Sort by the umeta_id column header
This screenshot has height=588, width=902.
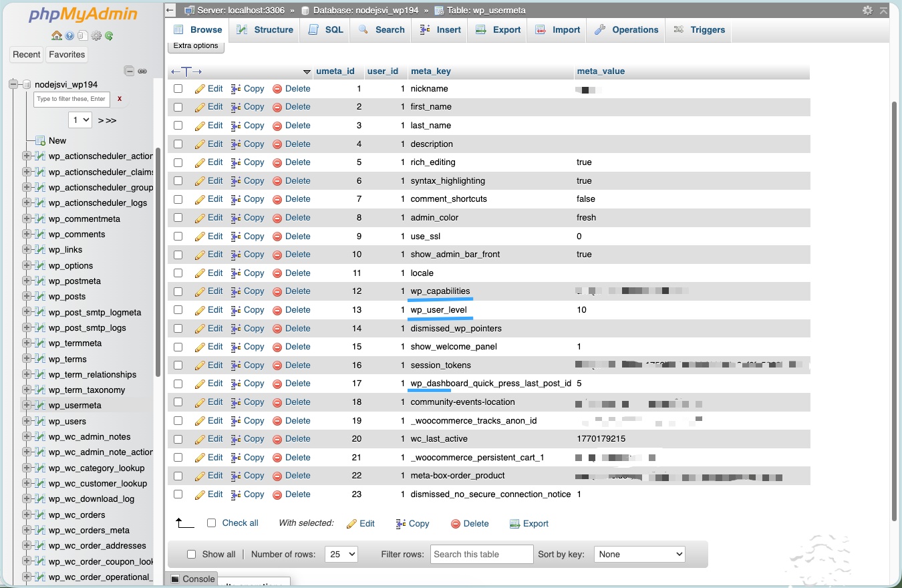click(x=335, y=71)
